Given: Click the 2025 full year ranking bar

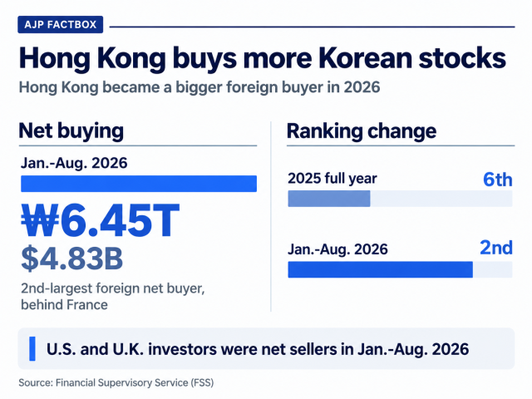Looking at the screenshot, I should [x=400, y=199].
